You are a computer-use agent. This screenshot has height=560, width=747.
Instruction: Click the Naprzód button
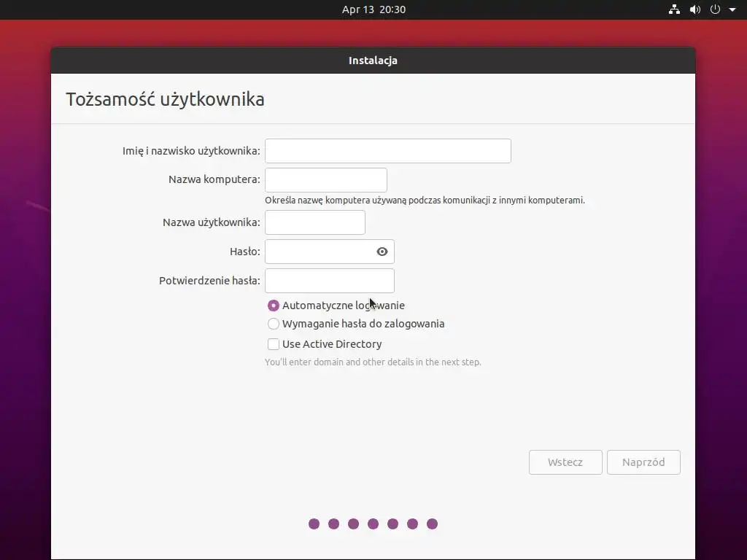[643, 462]
